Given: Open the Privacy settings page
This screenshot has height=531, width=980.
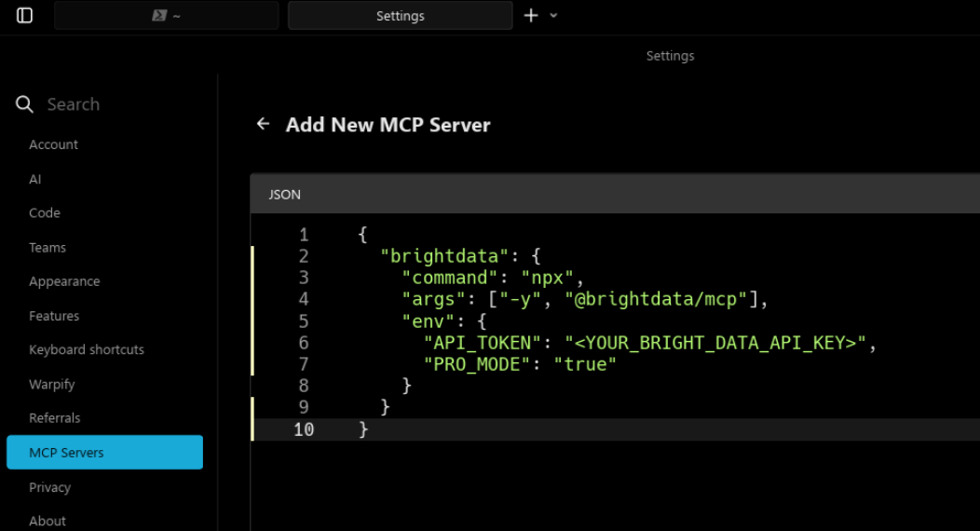Looking at the screenshot, I should point(49,487).
